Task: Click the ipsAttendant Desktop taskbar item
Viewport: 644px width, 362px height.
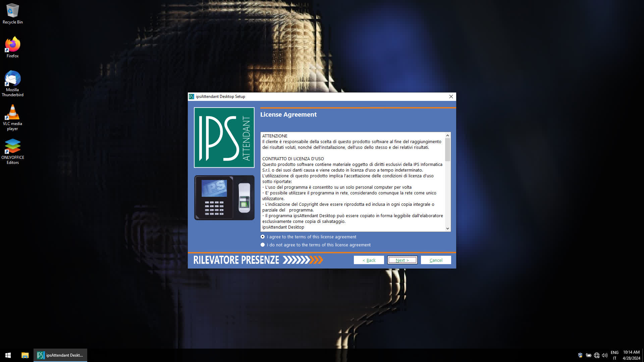Action: (60, 355)
